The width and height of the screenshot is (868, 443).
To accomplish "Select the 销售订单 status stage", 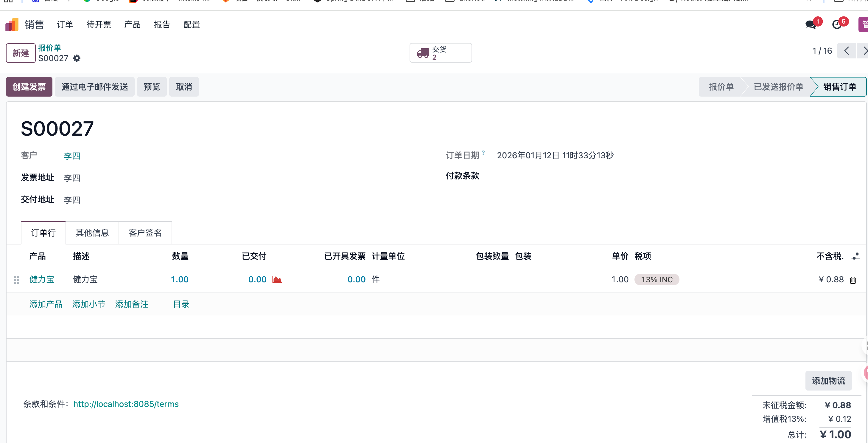I will coord(840,87).
